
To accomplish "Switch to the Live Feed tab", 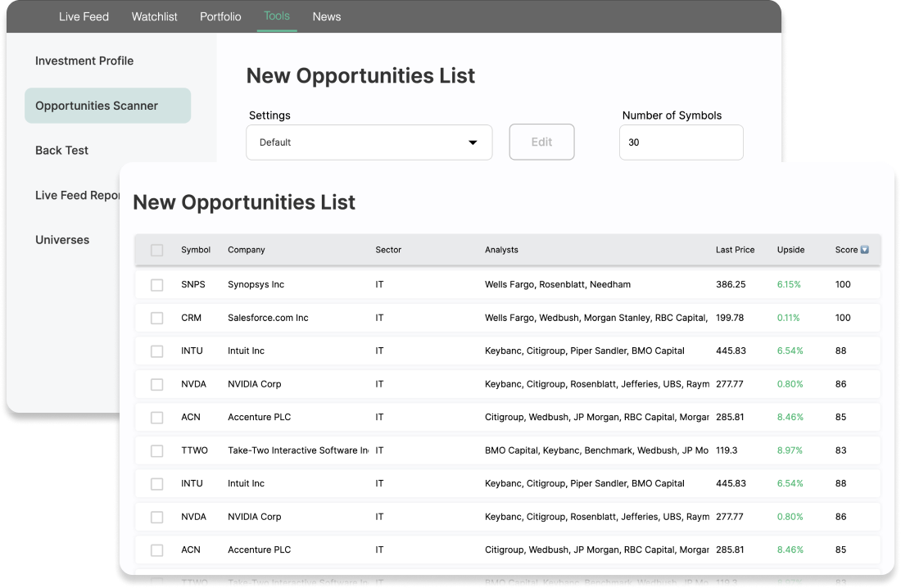I will pyautogui.click(x=84, y=16).
